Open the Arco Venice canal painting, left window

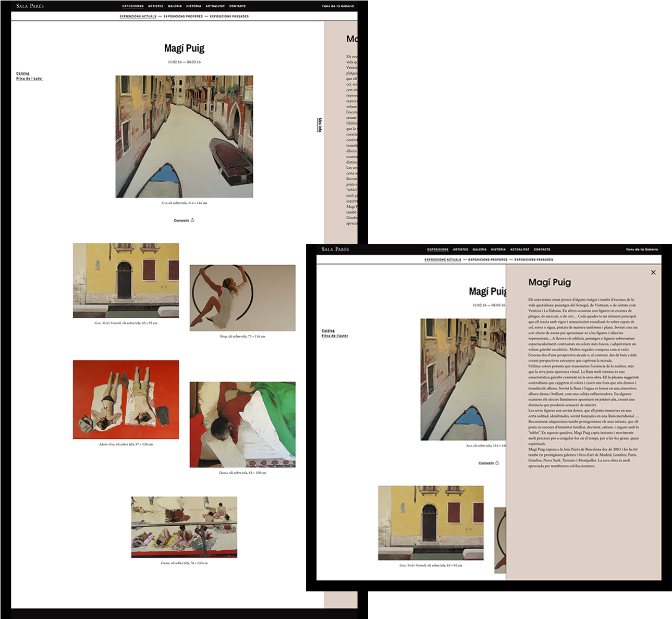tap(184, 137)
